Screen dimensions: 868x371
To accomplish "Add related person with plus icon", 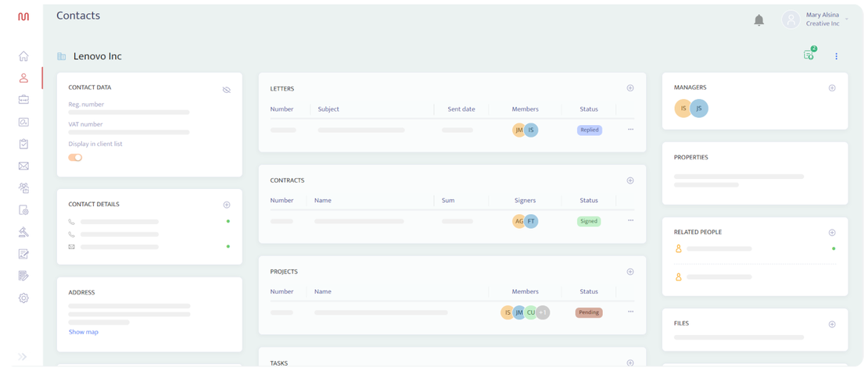I will (x=832, y=233).
